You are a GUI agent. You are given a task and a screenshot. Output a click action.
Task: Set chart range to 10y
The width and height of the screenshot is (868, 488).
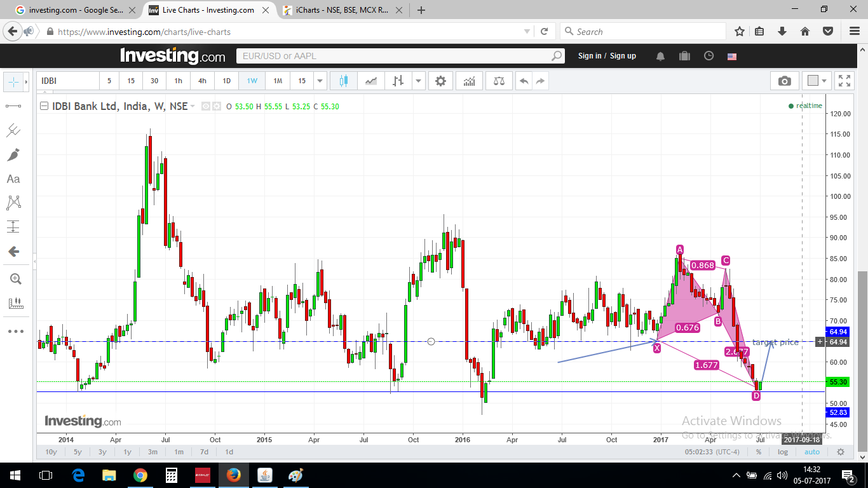51,452
